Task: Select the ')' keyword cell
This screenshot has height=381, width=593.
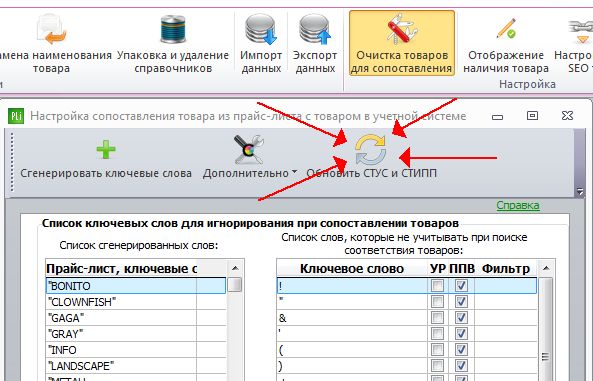Action: (352, 366)
